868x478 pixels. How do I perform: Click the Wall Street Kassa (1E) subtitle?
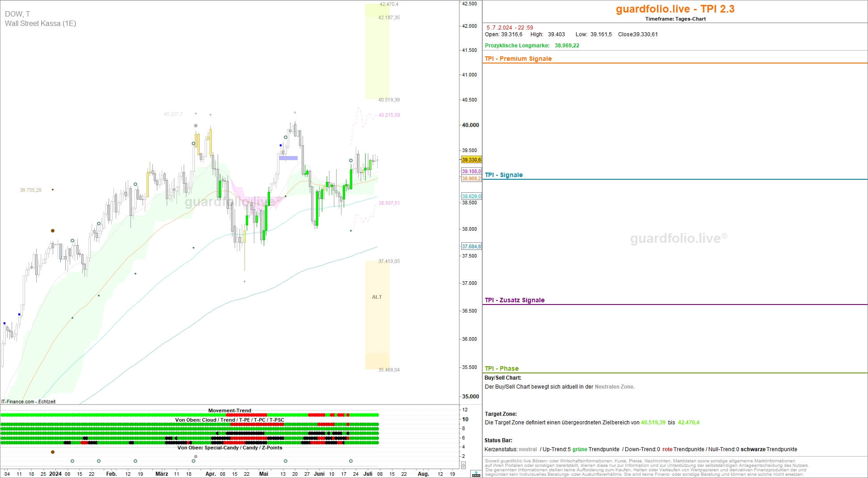pyautogui.click(x=40, y=23)
